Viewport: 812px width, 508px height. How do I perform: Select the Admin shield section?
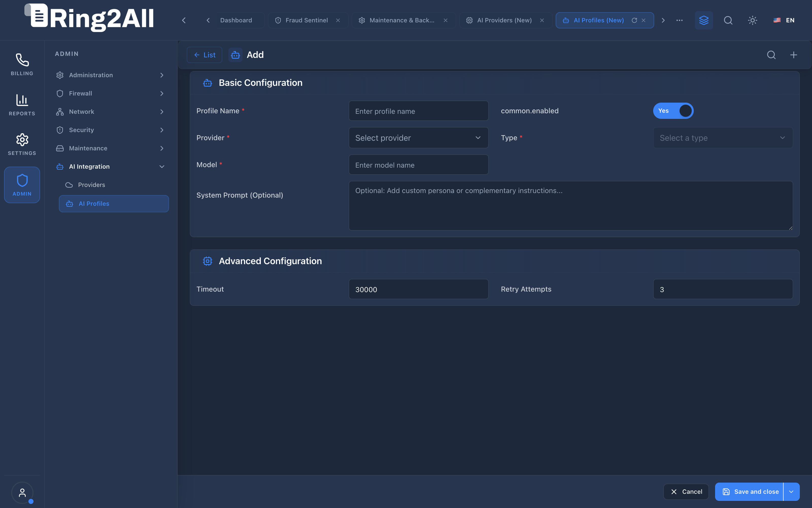pos(22,185)
